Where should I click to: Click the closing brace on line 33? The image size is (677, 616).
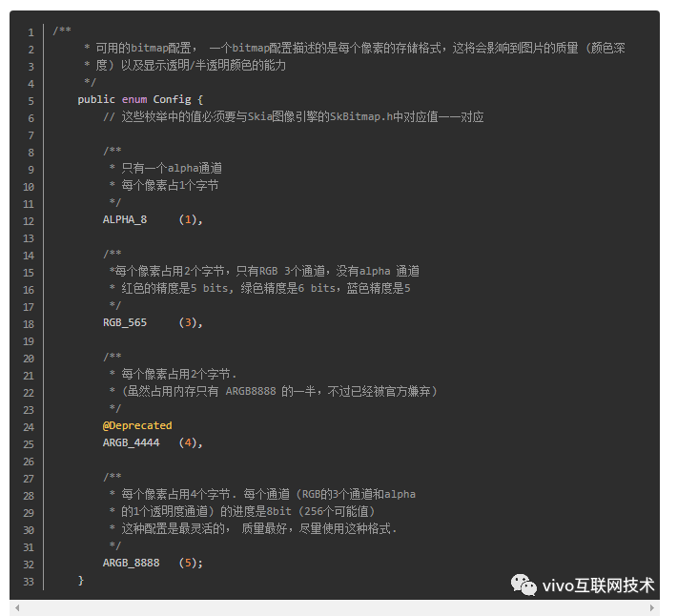(81, 580)
